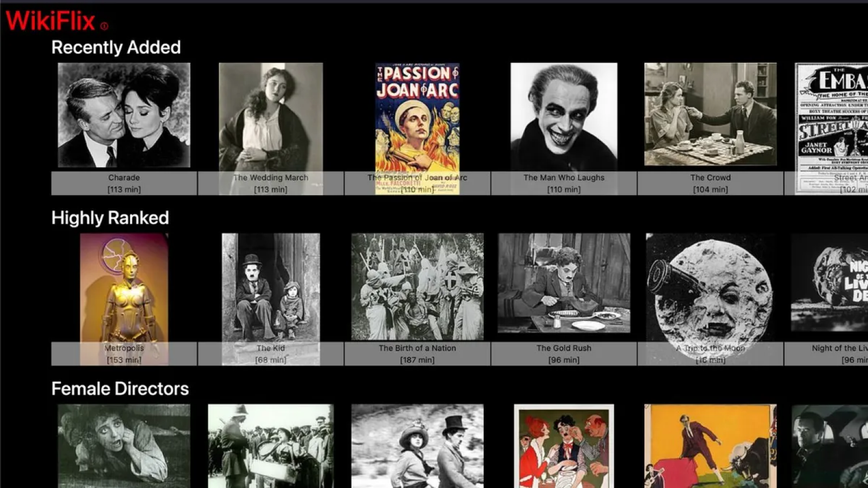868x488 pixels.
Task: Click the Charade title caption
Action: (123, 177)
